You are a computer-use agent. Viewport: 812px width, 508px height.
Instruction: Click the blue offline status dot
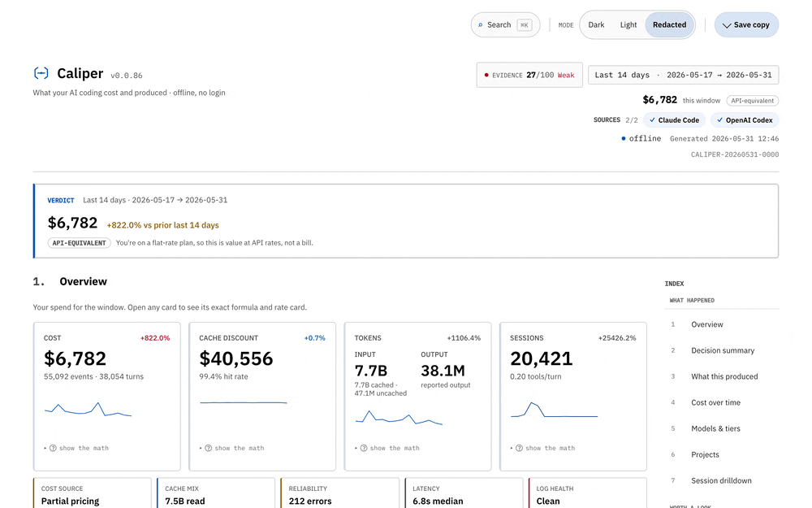624,138
